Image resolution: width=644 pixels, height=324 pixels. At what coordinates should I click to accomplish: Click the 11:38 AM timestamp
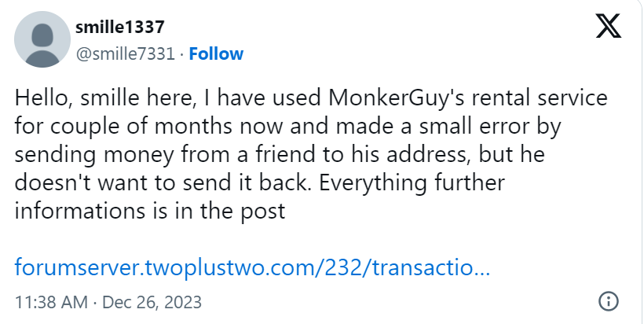click(53, 302)
